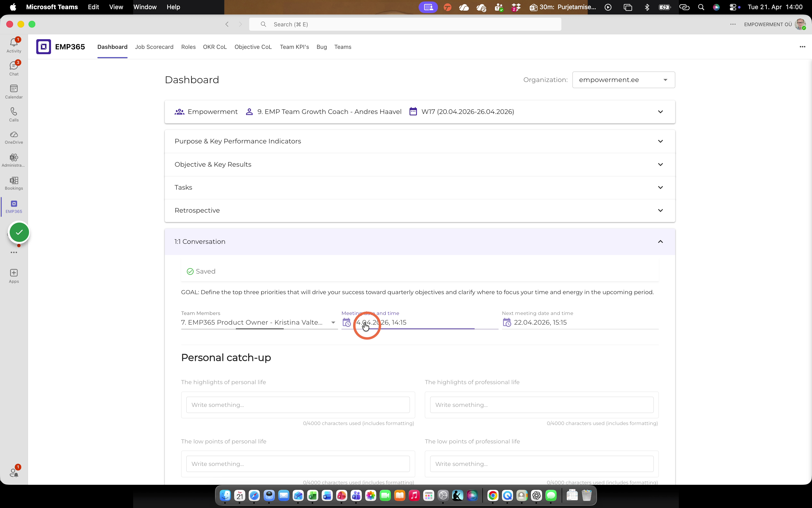Open OneDrive in the Teams sidebar

pos(14,137)
